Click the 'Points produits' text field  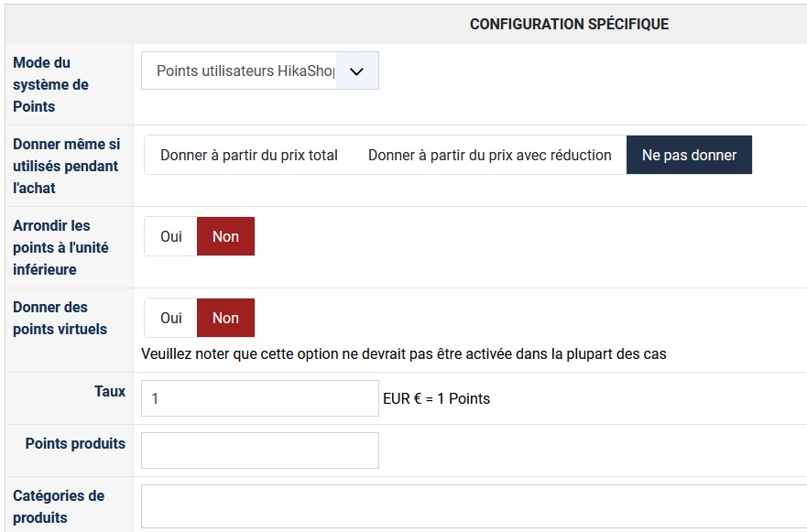[x=259, y=451]
